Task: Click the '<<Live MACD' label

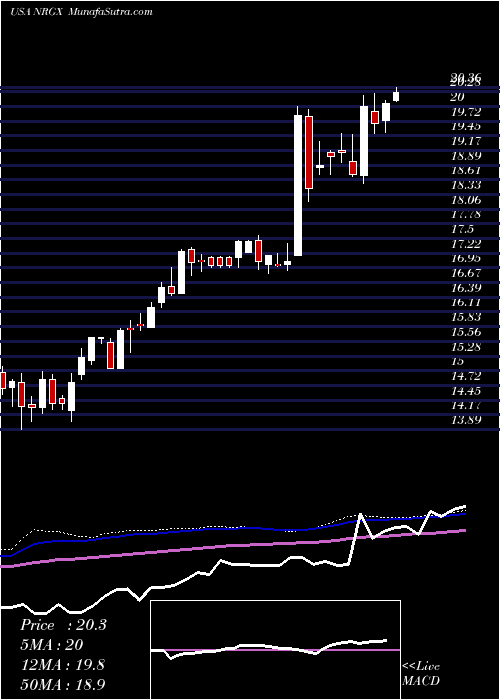Action: (x=421, y=674)
